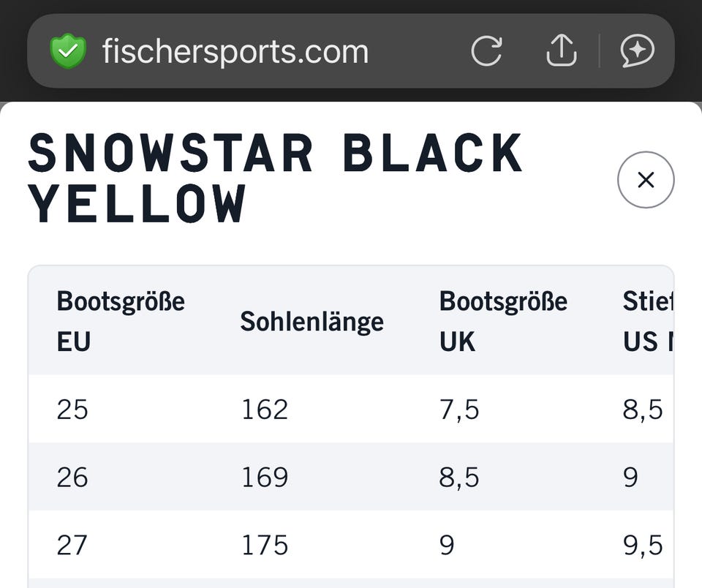Tap US size 9,5 cell
Image resolution: width=702 pixels, height=588 pixels.
coord(643,545)
